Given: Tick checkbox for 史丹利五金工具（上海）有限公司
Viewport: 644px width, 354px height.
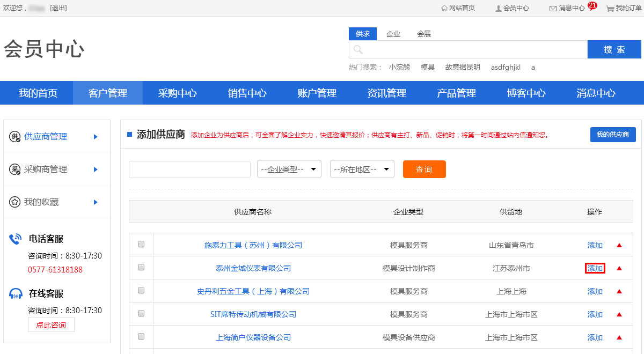Looking at the screenshot, I should [x=141, y=290].
